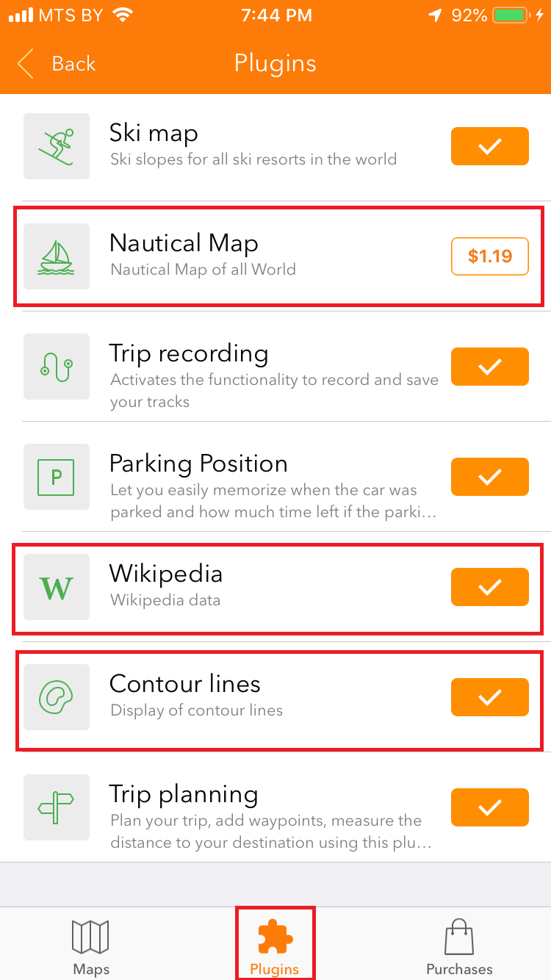This screenshot has height=980, width=551.
Task: Toggle the Trip planning checkmark button
Action: (x=490, y=807)
